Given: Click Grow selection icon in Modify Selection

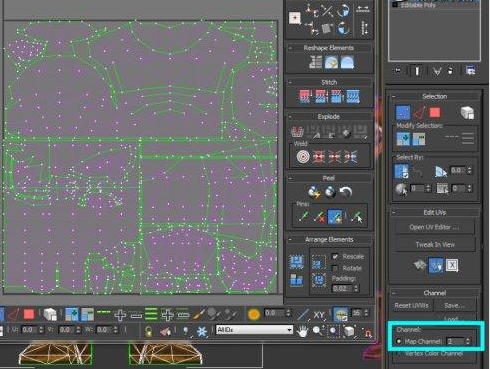Looking at the screenshot, I should (403, 139).
